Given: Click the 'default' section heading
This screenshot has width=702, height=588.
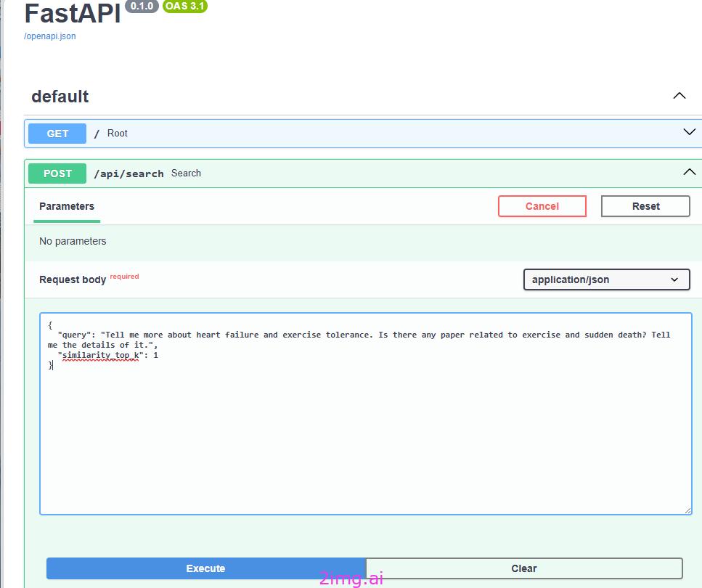Looking at the screenshot, I should [60, 97].
